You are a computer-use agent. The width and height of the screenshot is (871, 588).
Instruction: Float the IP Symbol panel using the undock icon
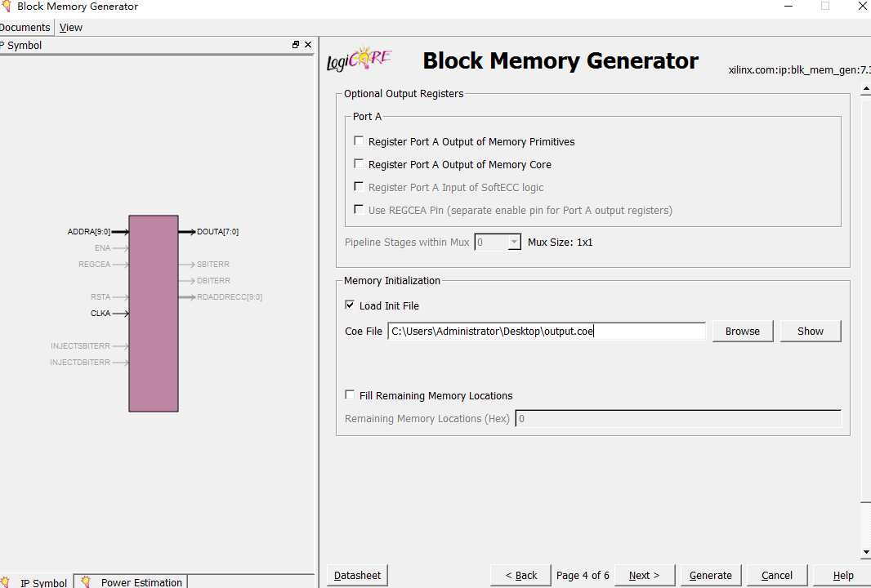[296, 44]
